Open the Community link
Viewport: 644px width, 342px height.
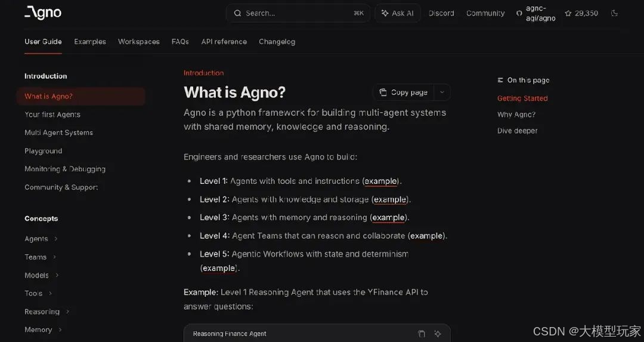[485, 13]
